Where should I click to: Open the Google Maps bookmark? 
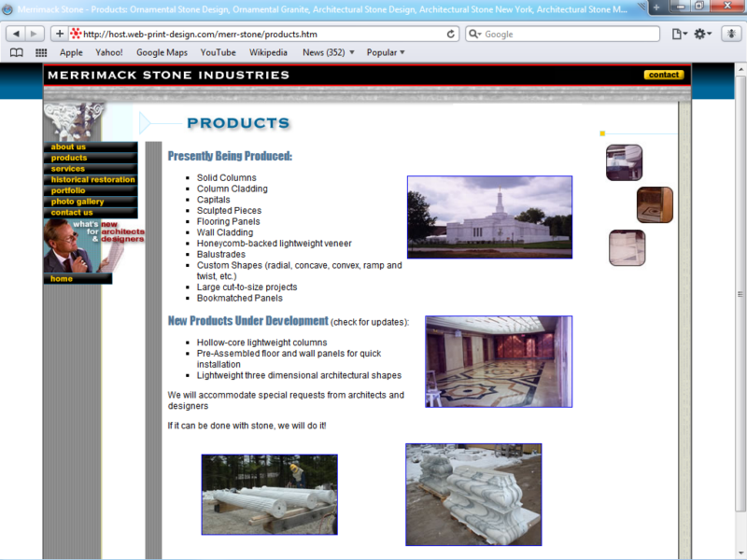click(x=162, y=52)
